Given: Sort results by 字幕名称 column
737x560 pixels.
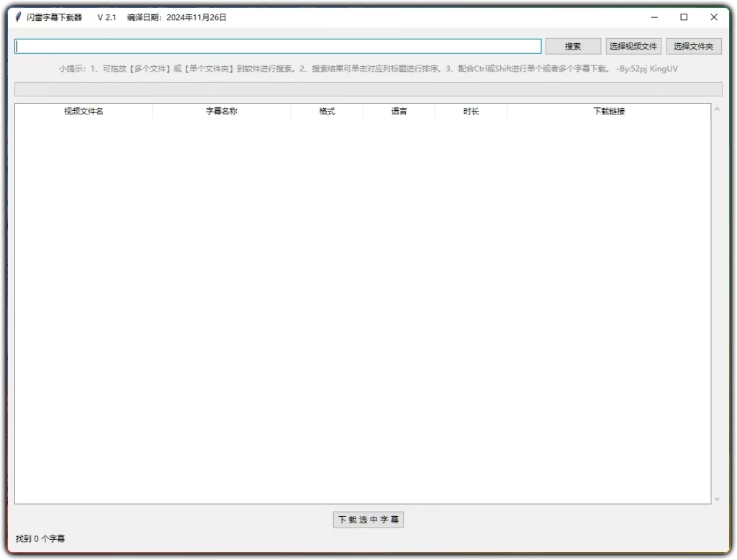Looking at the screenshot, I should coord(221,111).
